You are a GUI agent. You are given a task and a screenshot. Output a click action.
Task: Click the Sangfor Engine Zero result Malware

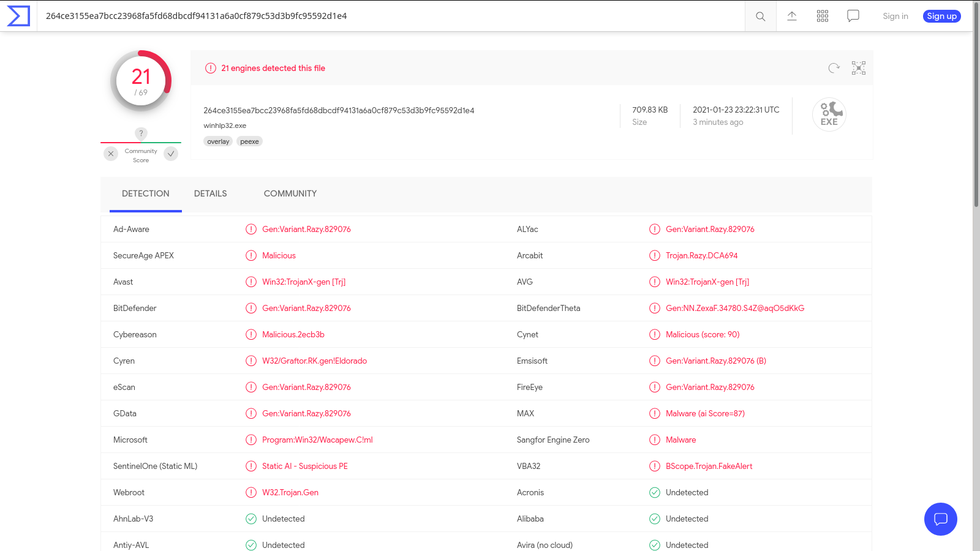(x=681, y=440)
